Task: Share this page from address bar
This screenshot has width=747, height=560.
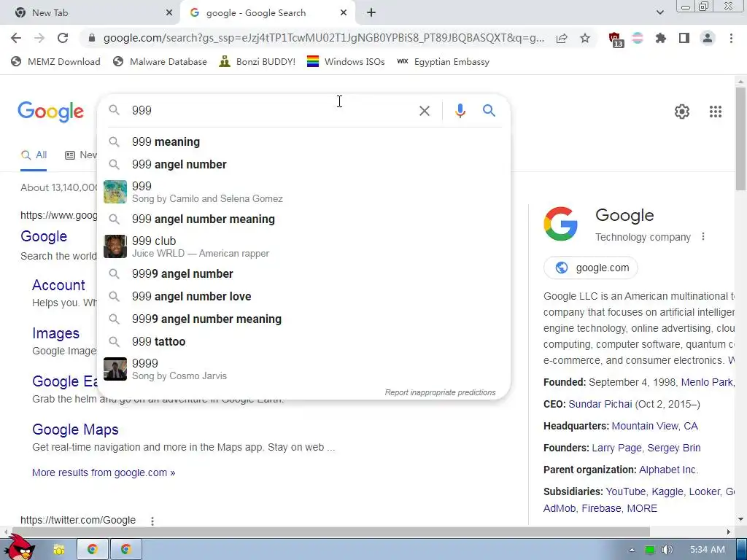Action: click(562, 38)
